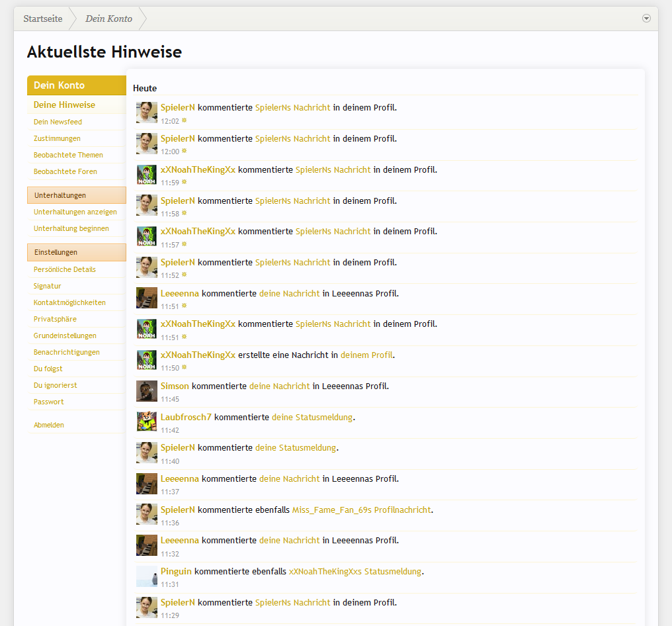
Task: Click Simson avatar at 11:45
Action: coord(147,391)
